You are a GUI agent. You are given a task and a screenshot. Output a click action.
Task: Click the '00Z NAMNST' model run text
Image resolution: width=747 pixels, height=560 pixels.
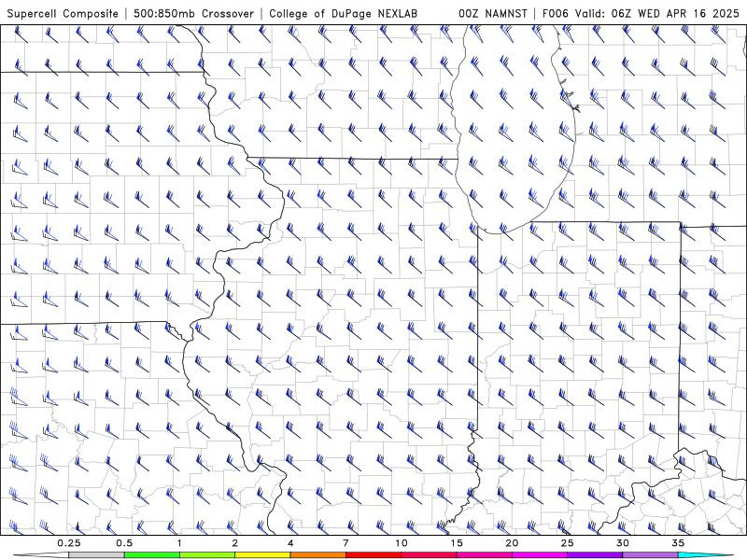point(493,13)
